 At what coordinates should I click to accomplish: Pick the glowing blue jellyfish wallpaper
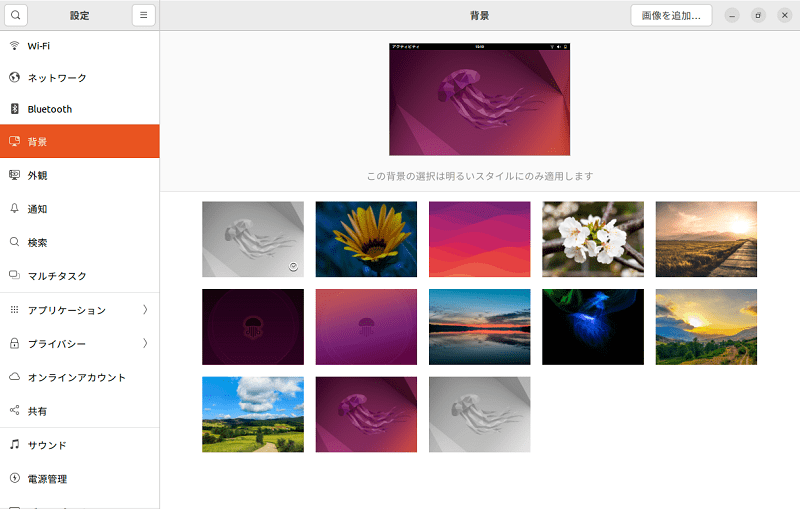(593, 327)
